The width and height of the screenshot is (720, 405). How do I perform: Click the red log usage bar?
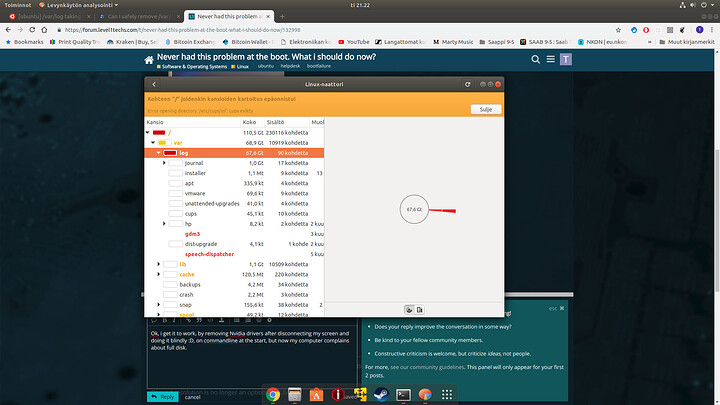pyautogui.click(x=170, y=153)
